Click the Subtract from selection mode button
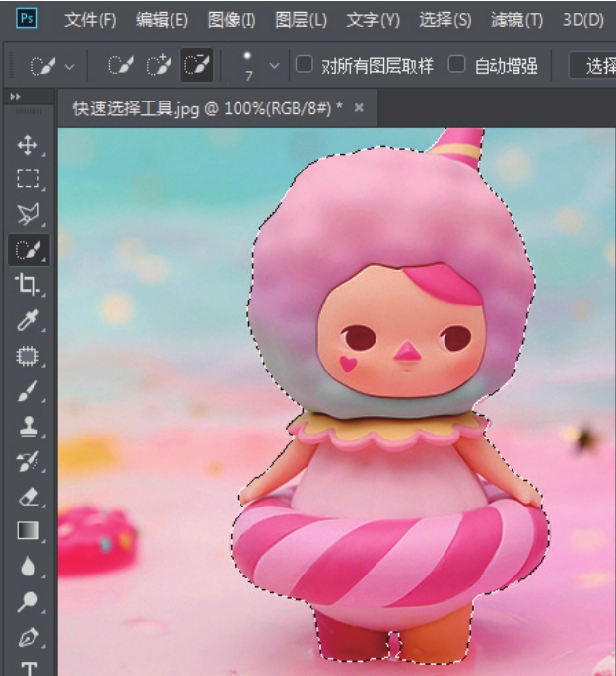 click(x=196, y=66)
